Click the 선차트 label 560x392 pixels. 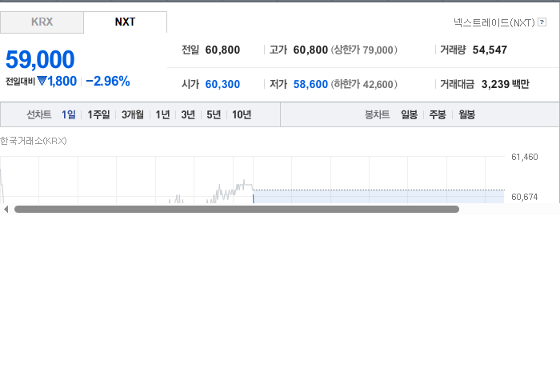tap(39, 114)
